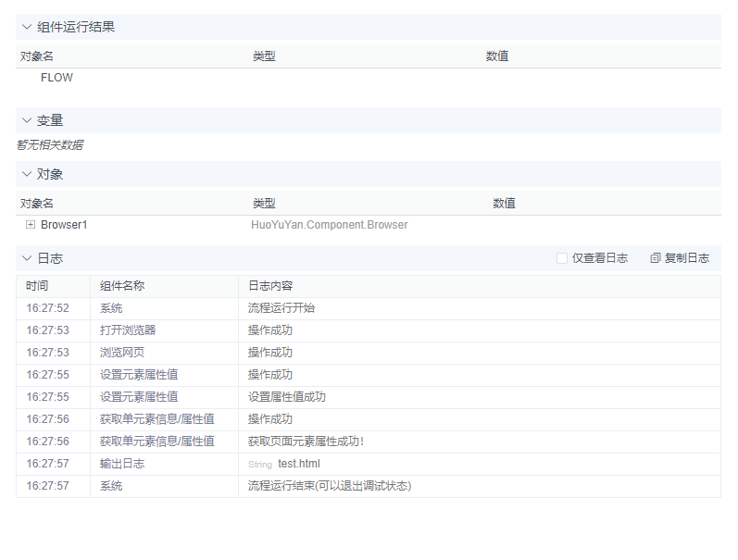
Task: Collapse the 组件运行结果 section chevron
Action: click(26, 27)
